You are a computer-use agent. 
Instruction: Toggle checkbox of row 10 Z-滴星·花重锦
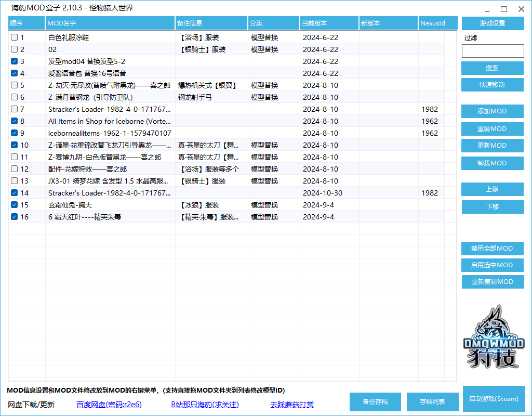point(14,145)
